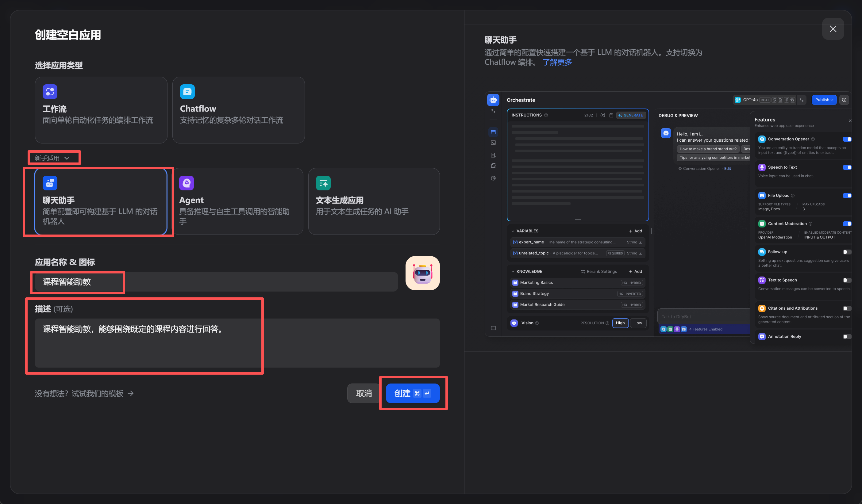Image resolution: width=862 pixels, height=504 pixels.
Task: Click the pencil-edit annotations icon in preview sidebar
Action: pyautogui.click(x=493, y=166)
